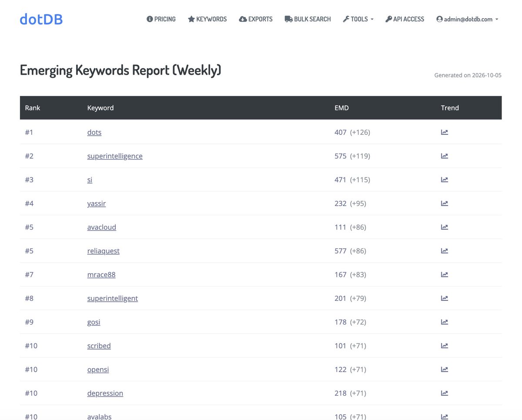View trend chart icon for superintelligence

click(444, 156)
